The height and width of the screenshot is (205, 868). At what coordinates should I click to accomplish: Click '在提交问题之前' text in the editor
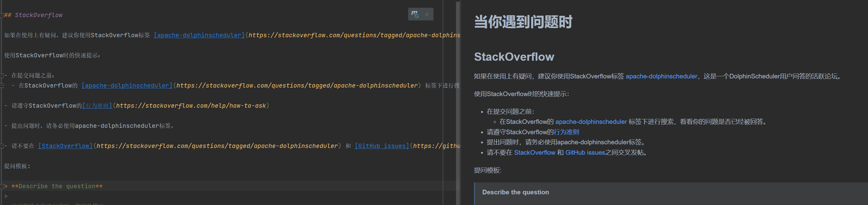click(33, 76)
